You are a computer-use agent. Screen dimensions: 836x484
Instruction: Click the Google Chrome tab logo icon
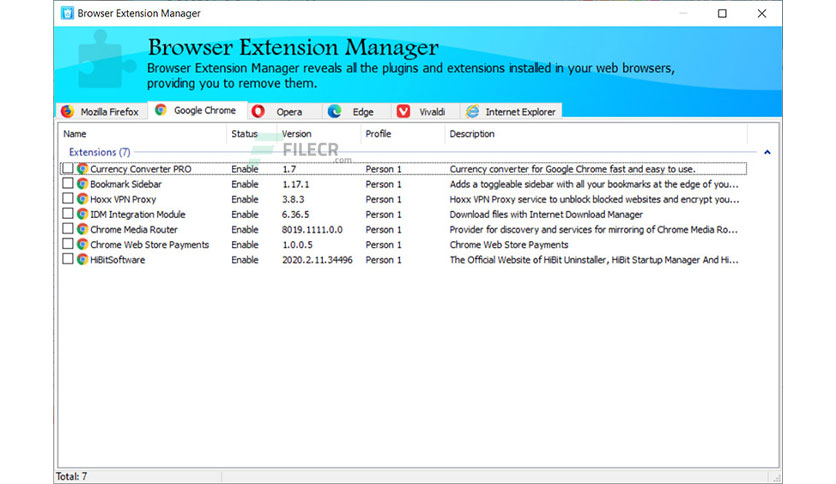point(160,110)
